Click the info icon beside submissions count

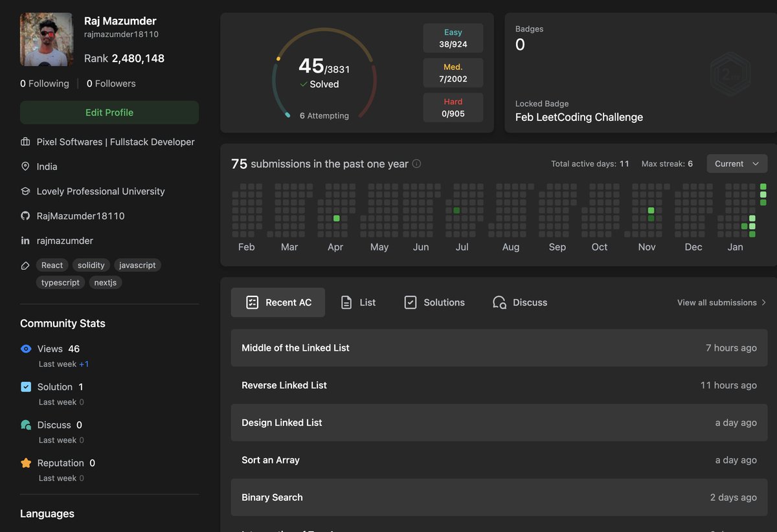pos(416,164)
